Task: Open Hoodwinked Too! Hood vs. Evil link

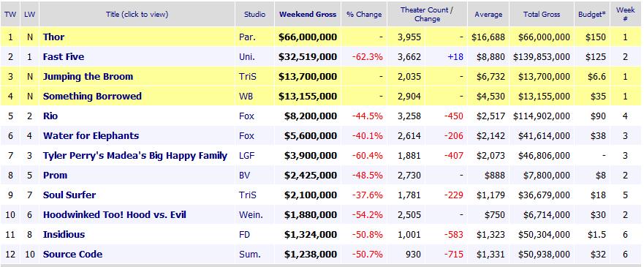Action: (115, 215)
